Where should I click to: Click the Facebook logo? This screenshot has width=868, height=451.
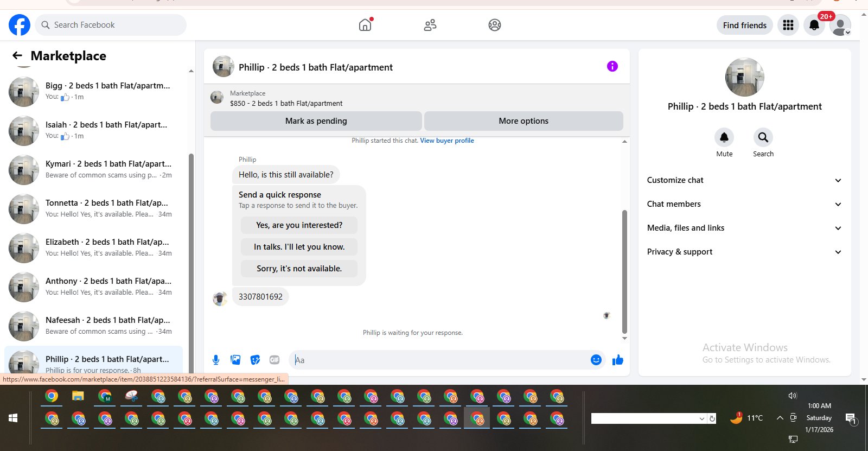click(x=20, y=25)
